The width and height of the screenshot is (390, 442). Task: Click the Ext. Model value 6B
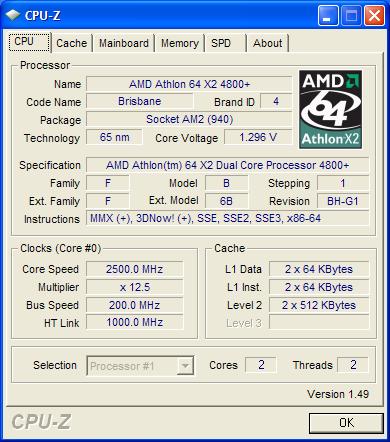coord(226,201)
